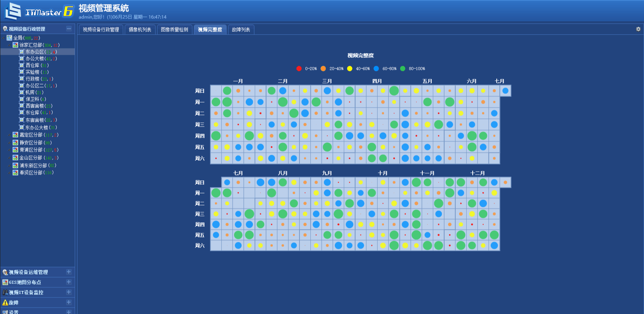Select the 西宿舍楼 (23) tree row
This screenshot has height=314, width=644.
[38, 106]
